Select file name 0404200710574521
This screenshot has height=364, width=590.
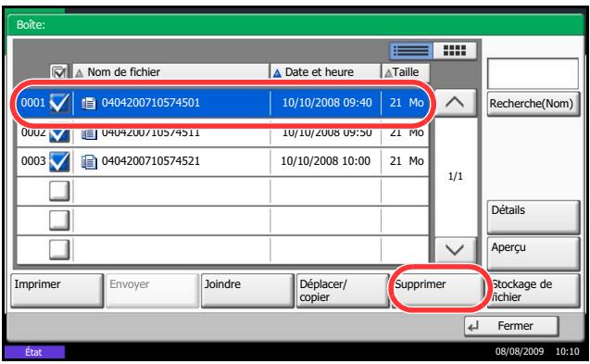pos(151,161)
